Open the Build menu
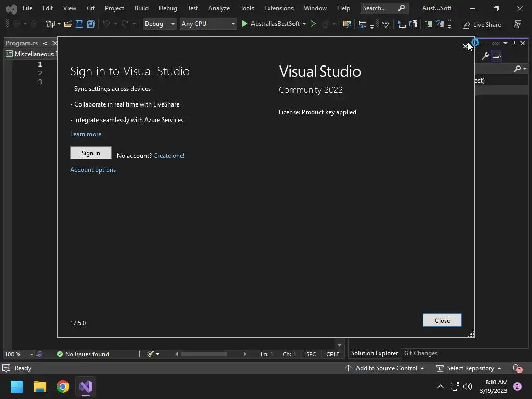 pos(141,8)
